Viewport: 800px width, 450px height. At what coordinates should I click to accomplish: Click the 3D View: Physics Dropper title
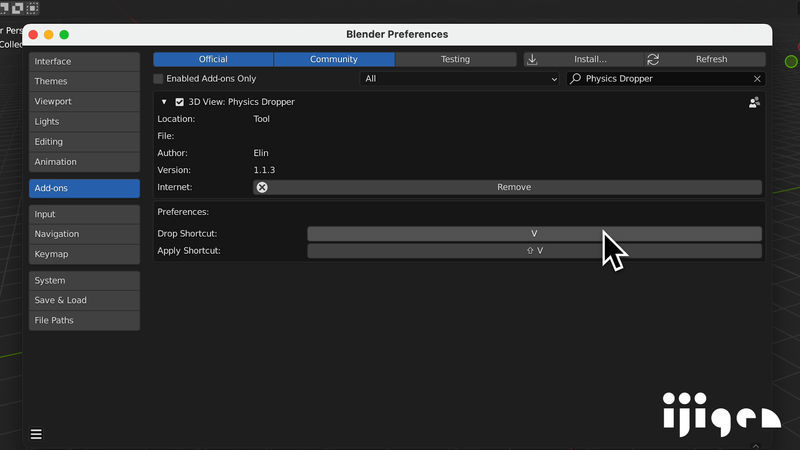pyautogui.click(x=241, y=102)
